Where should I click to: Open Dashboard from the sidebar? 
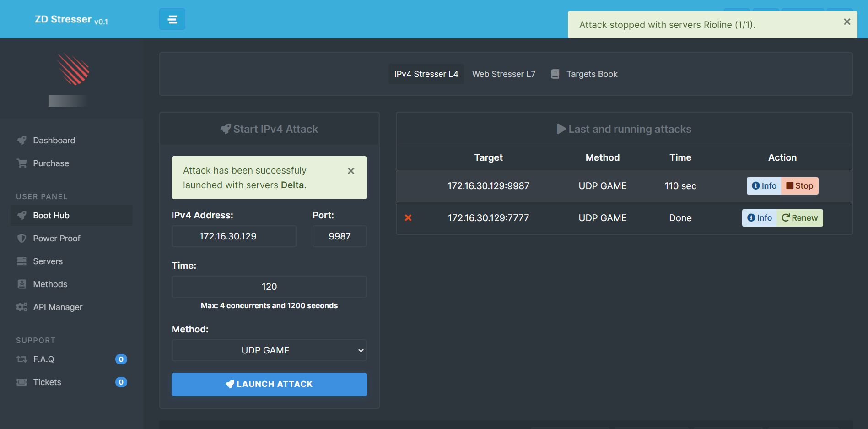pos(54,141)
